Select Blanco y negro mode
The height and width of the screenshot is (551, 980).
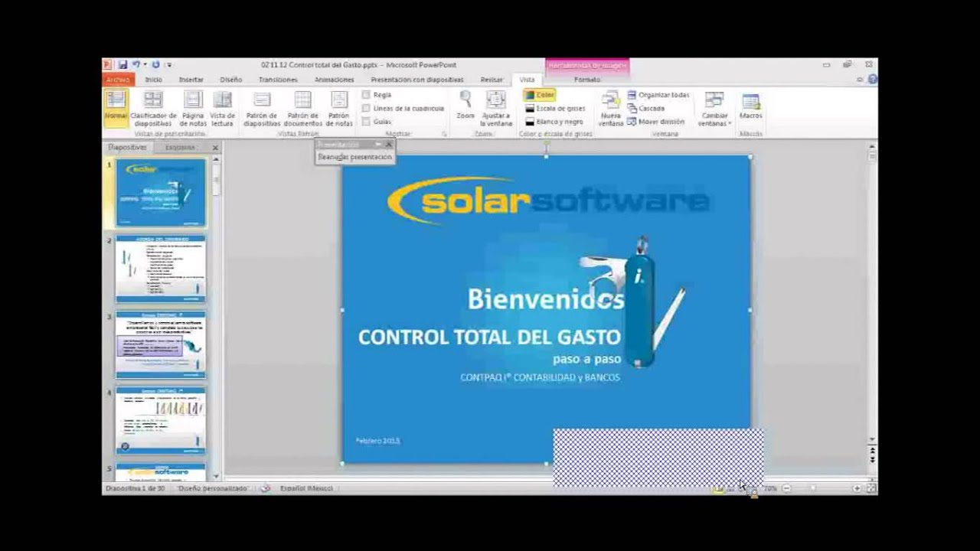click(554, 122)
